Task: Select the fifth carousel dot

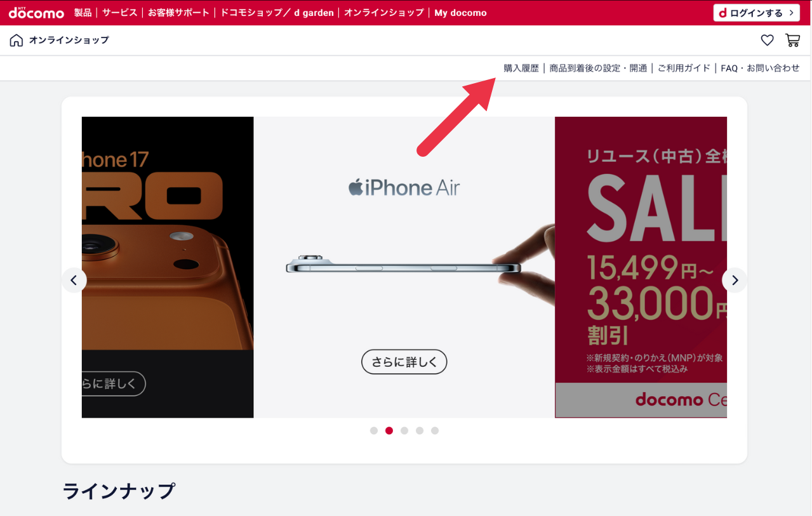Action: click(435, 430)
